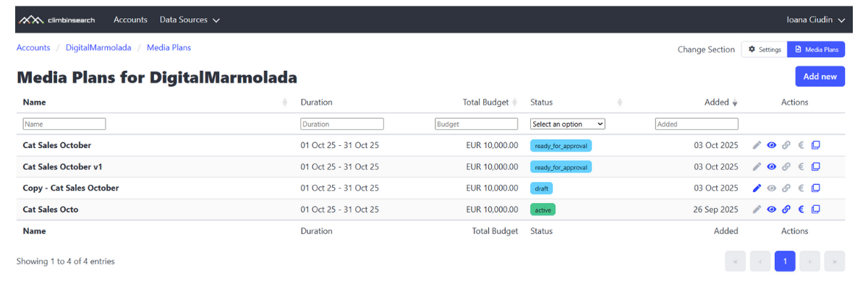
Task: Click the Cat Sales Octo name cell
Action: 51,210
